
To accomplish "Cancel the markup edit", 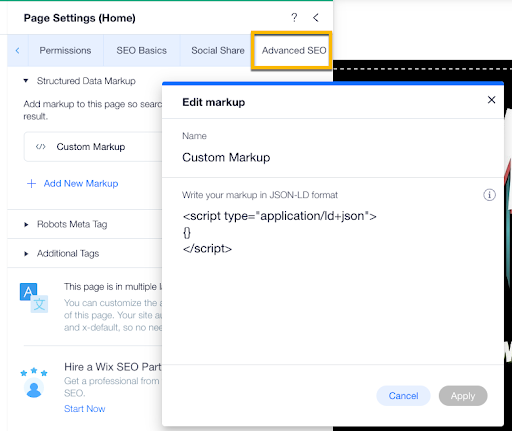I will [x=403, y=396].
